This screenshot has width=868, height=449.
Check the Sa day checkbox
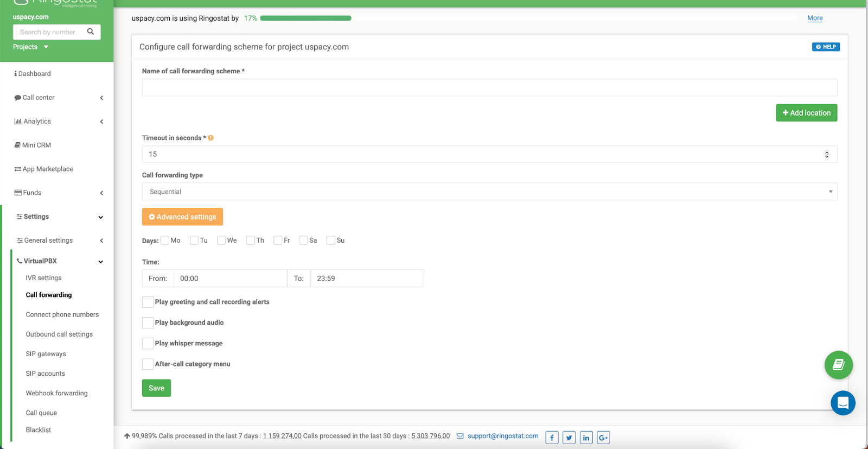coord(304,241)
